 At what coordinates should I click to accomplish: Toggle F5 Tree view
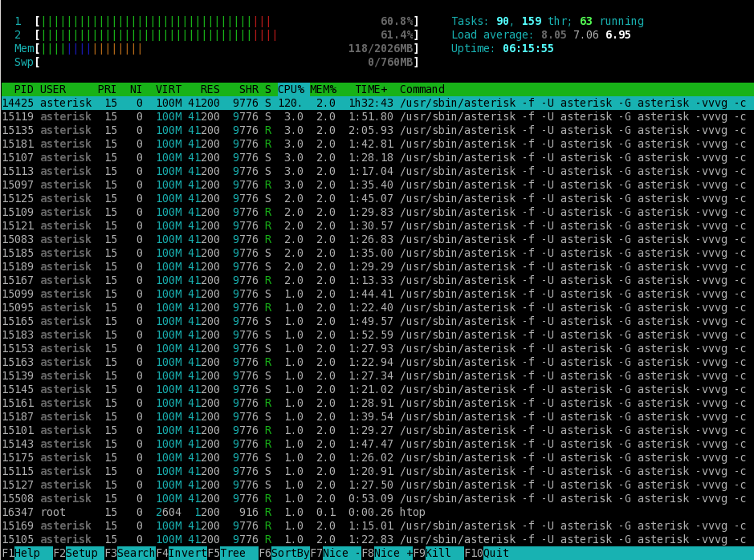click(x=233, y=553)
